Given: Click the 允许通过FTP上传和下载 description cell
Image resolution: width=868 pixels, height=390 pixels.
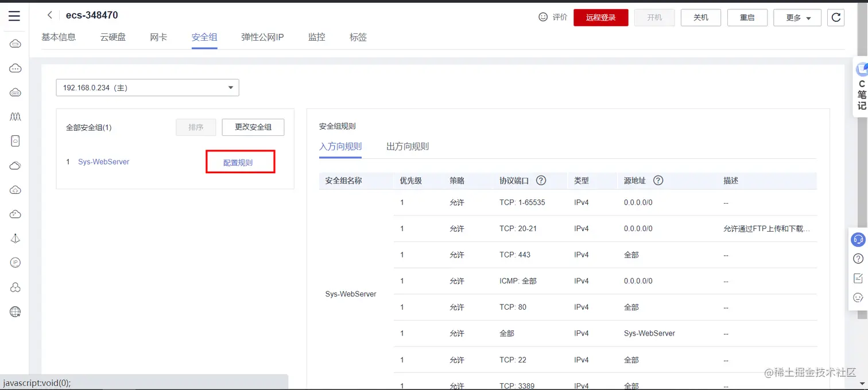Looking at the screenshot, I should [767, 228].
